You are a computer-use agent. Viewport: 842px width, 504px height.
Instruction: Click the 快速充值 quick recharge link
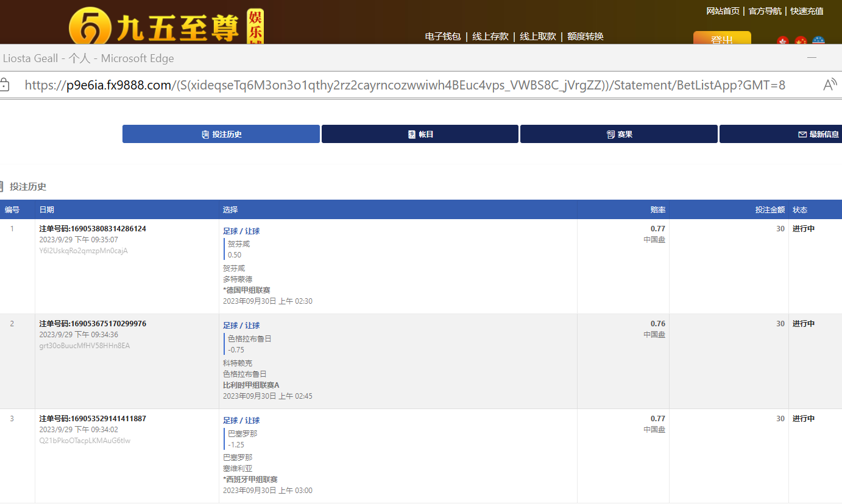point(807,11)
